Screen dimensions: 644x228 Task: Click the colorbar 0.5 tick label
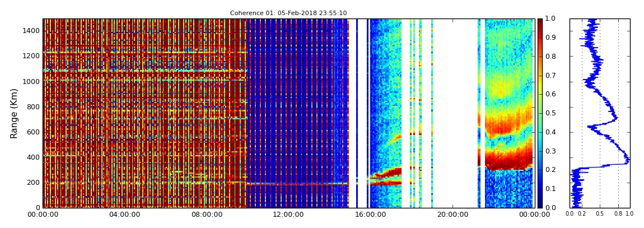point(549,113)
